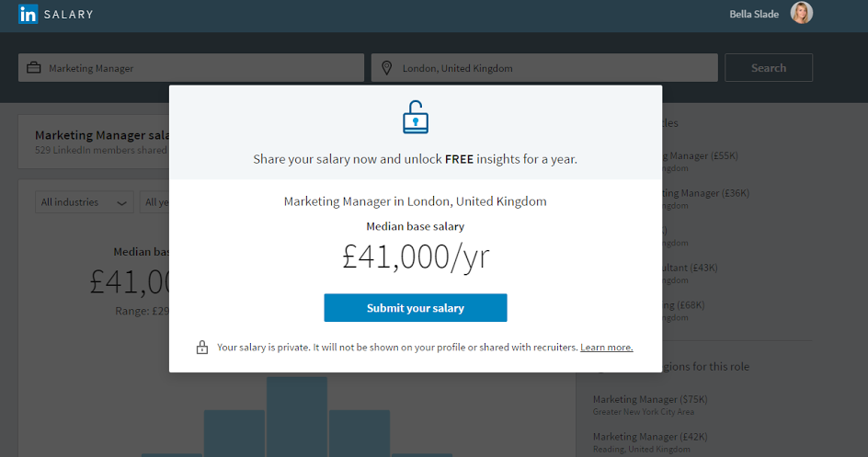Click the London, United Kingdom location field

(544, 67)
